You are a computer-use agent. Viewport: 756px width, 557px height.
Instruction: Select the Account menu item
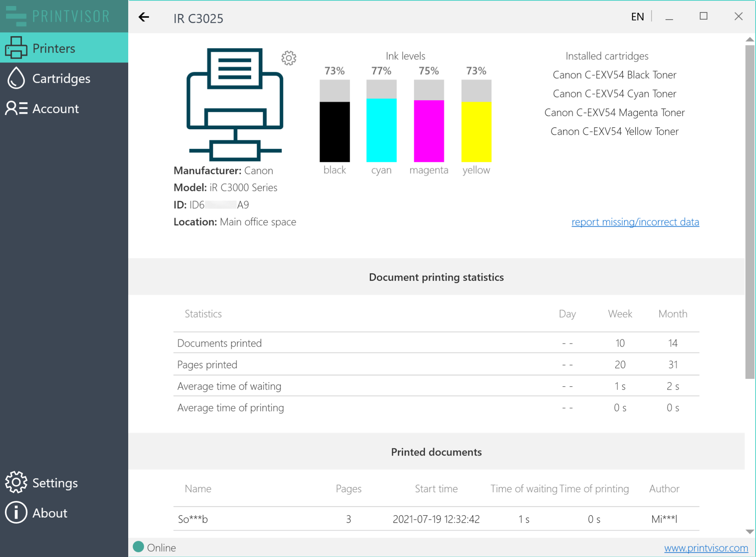[x=56, y=108]
